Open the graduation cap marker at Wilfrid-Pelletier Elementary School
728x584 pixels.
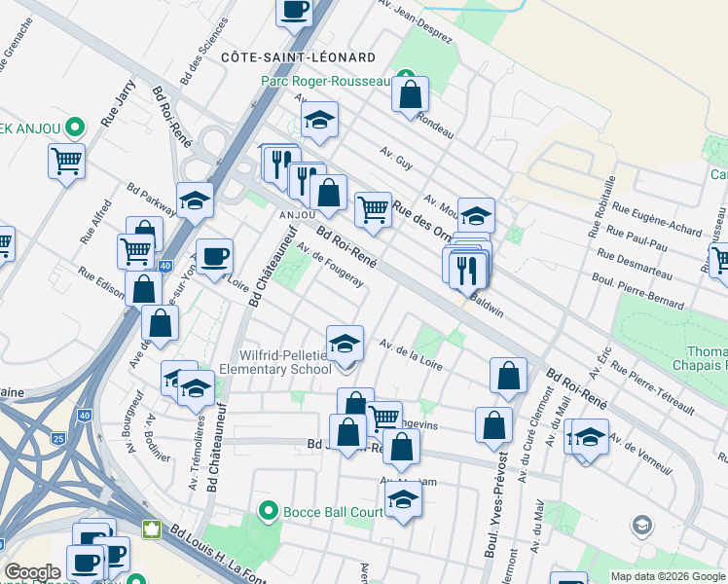345,346
